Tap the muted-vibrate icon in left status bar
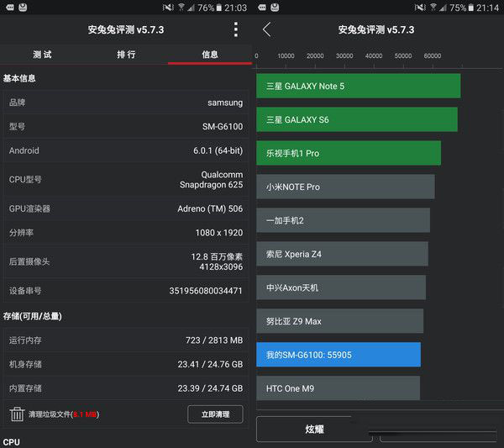The image size is (504, 448). [168, 7]
